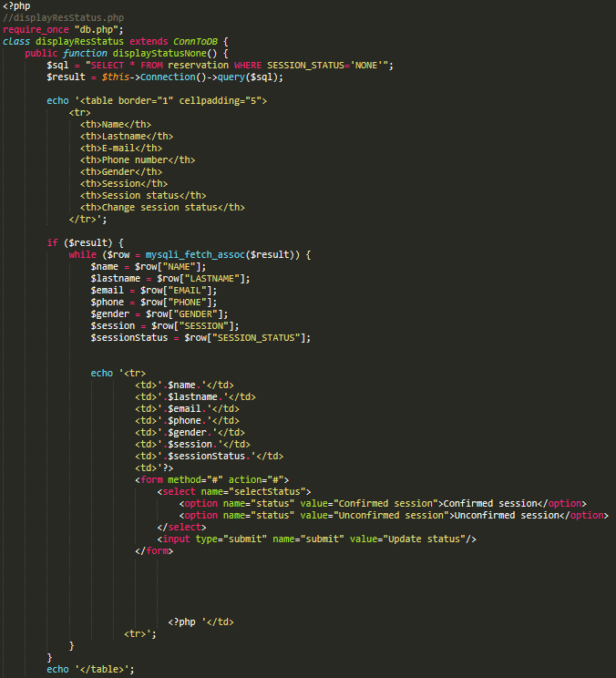Click the comment '//displayResStatus.php'
The image size is (616, 678).
pos(63,17)
